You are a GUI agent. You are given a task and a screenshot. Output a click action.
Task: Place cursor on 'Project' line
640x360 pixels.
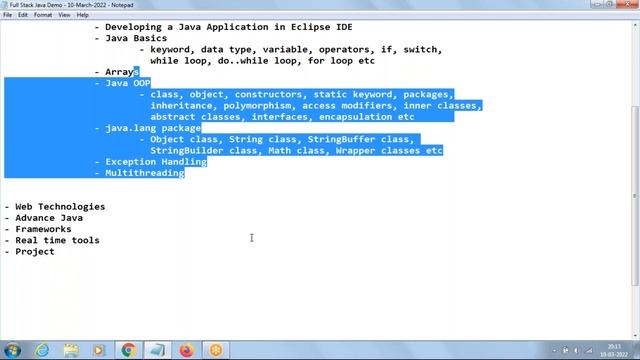[x=35, y=252]
